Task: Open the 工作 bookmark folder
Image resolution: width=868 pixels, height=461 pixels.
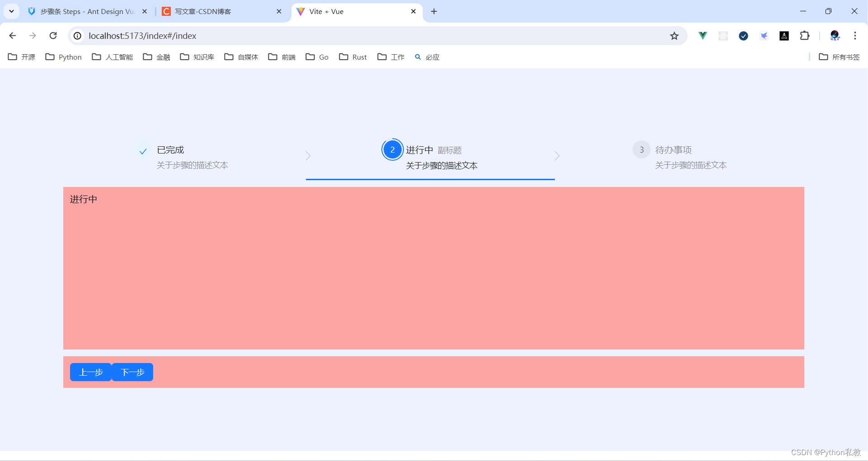Action: pyautogui.click(x=391, y=57)
